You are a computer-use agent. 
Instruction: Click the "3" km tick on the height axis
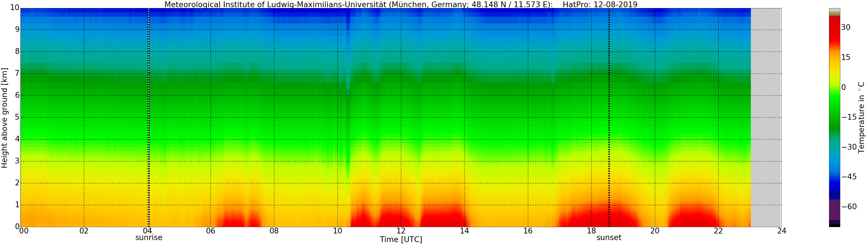pyautogui.click(x=17, y=161)
